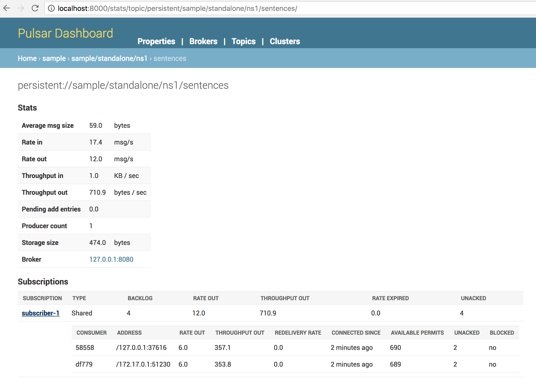
Task: Click the BACKLOG column header
Action: (x=140, y=298)
